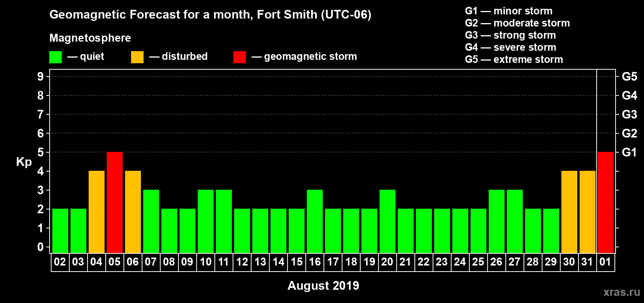Image resolution: width=644 pixels, height=303 pixels.
Task: Select the red bar for August 05
Action: (x=115, y=202)
